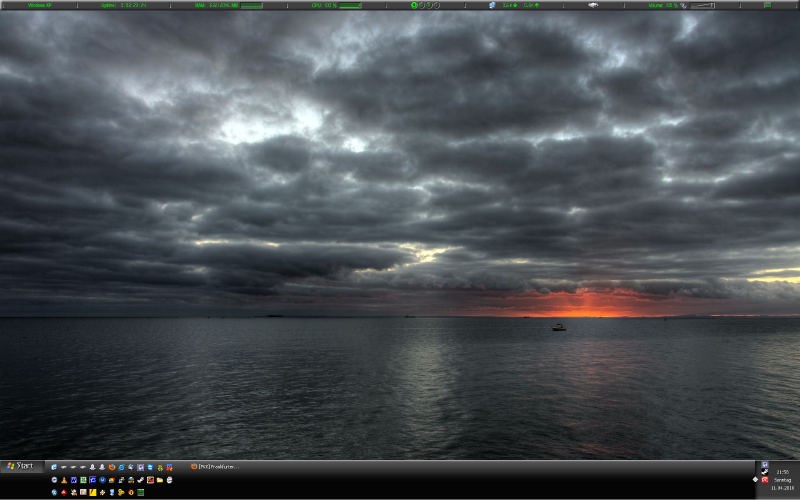The image size is (800, 500).
Task: Open Microsoft Word blue W icon
Action: coord(73,480)
